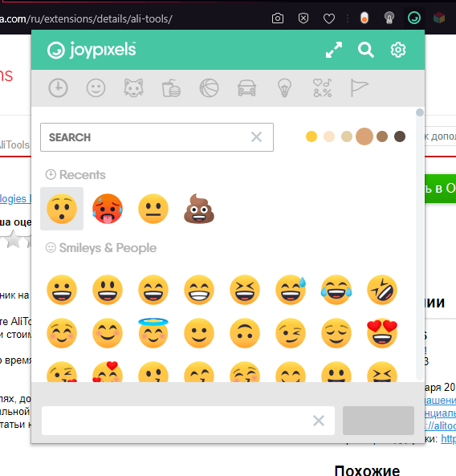Screen dimensions: 456x476
Task: Insert the relieved face emoji
Action: 336,333
